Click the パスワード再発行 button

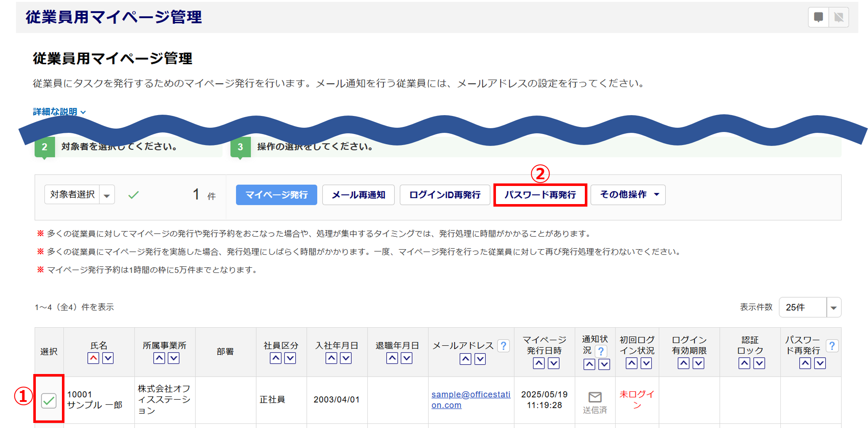pos(540,195)
